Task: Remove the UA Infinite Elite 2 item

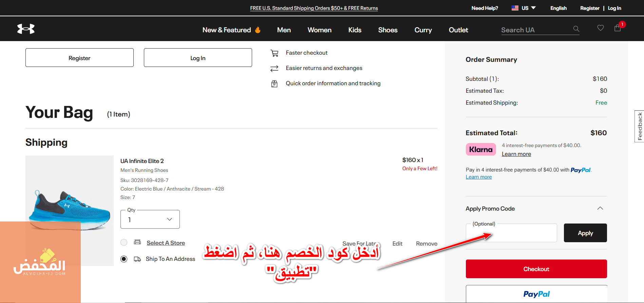Action: coord(427,244)
